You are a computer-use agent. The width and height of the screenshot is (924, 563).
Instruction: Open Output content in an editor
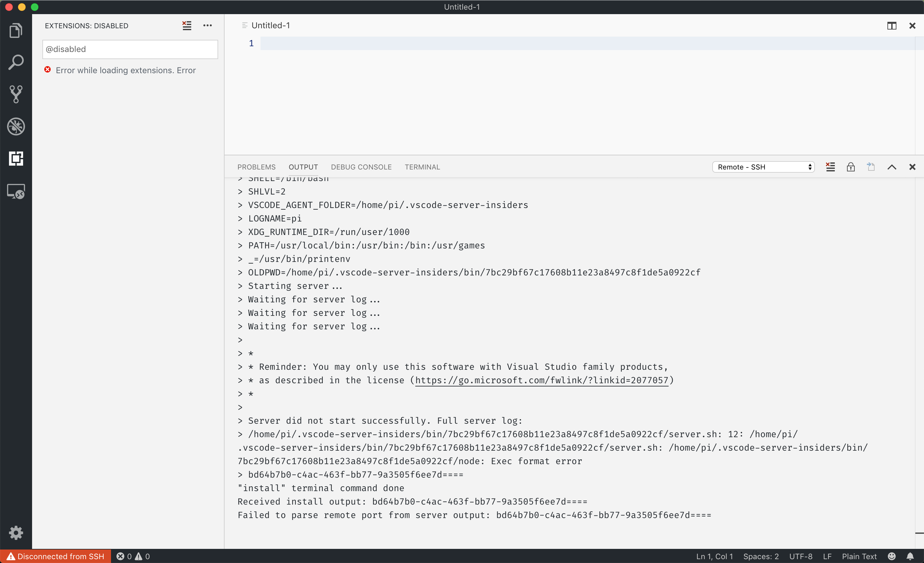871,167
